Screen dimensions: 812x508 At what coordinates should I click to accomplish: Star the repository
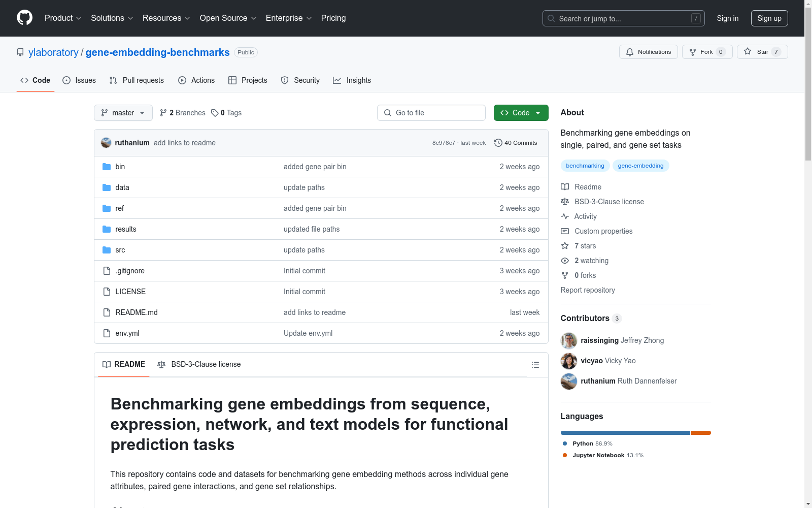[762, 52]
